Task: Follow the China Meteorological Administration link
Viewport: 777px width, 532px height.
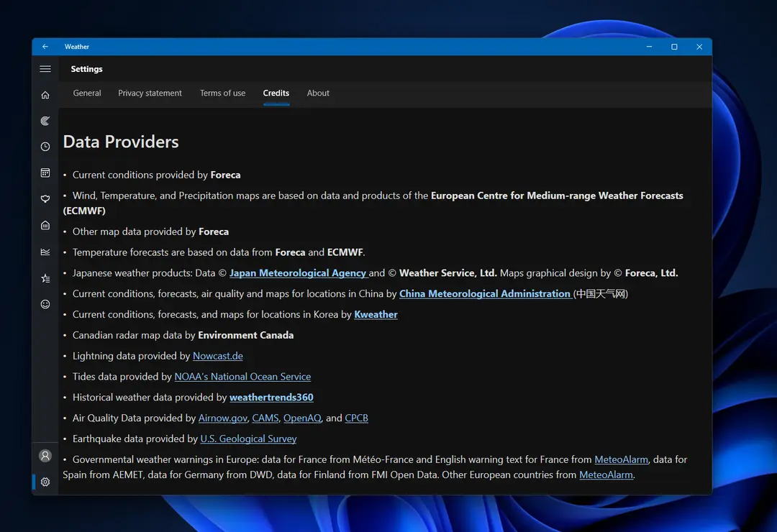Action: tap(485, 294)
